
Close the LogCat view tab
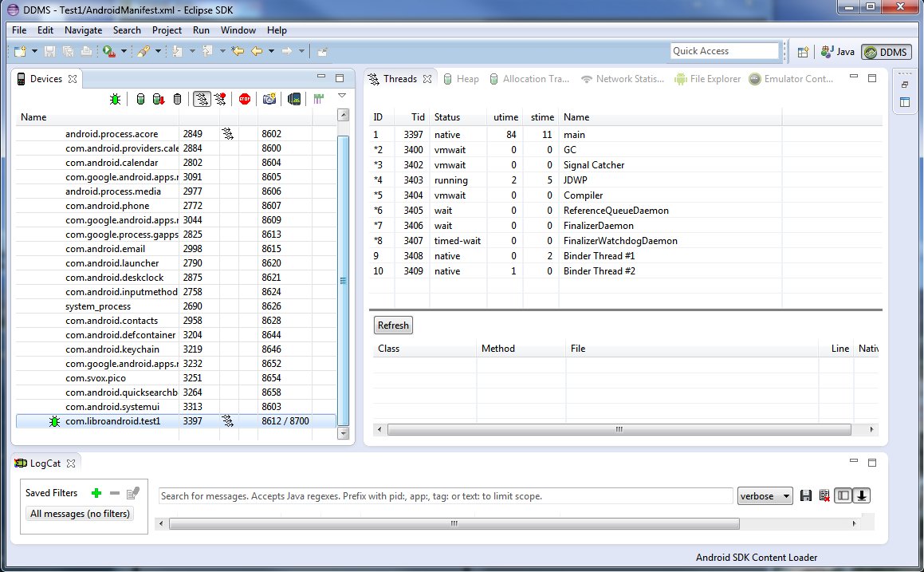pyautogui.click(x=71, y=464)
